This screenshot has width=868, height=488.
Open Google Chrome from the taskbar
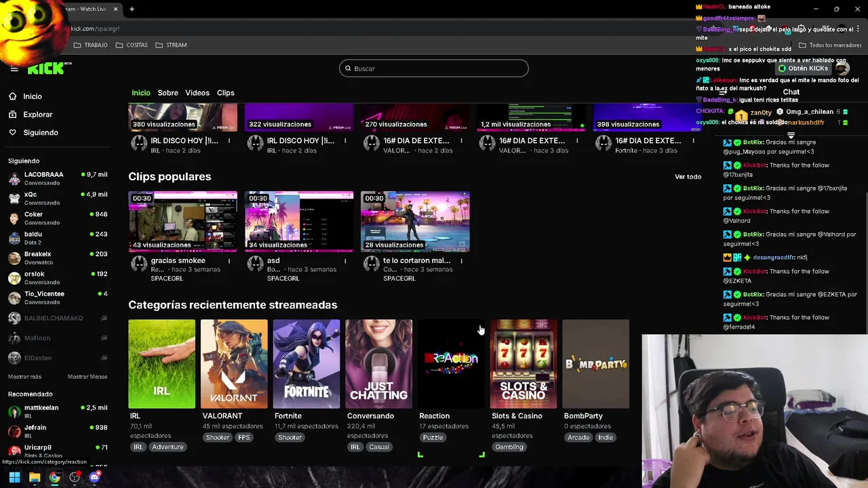coord(54,477)
